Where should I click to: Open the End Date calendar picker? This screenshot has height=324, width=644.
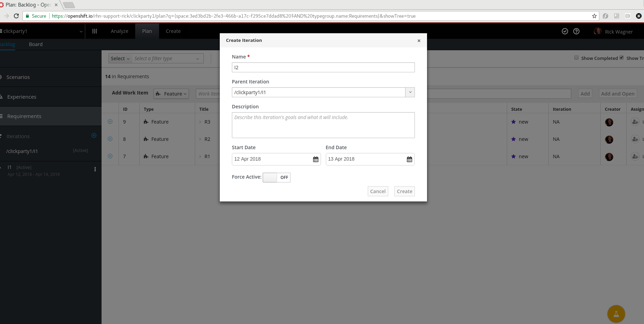[x=409, y=159]
